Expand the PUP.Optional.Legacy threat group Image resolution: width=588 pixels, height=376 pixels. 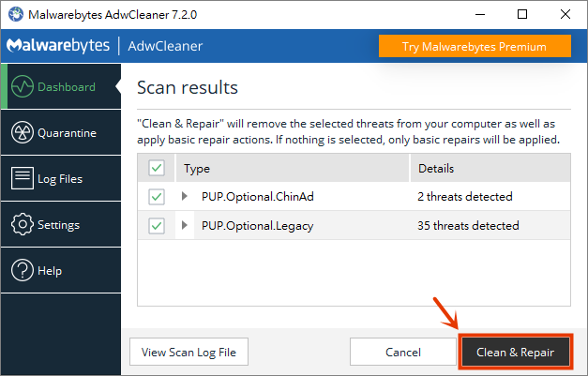click(184, 225)
